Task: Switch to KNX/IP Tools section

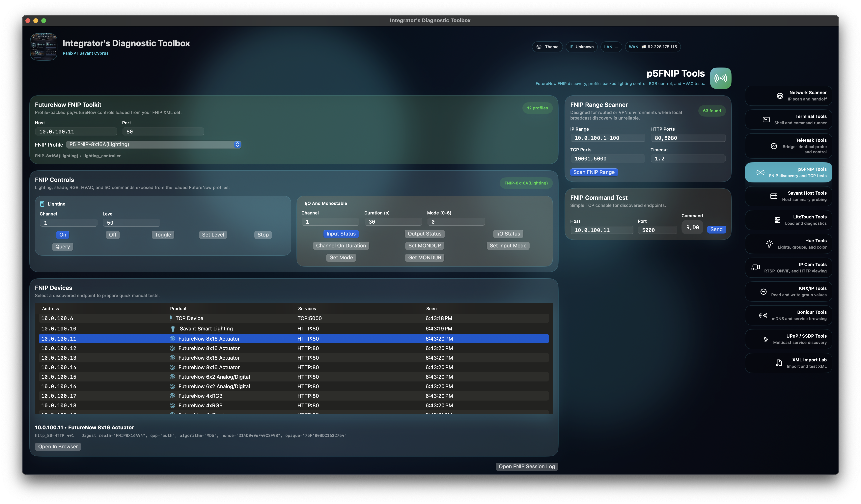Action: [x=788, y=292]
